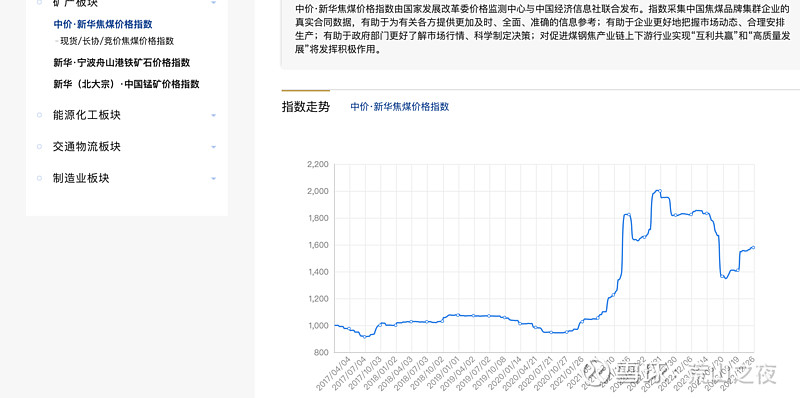Select 中价·新华焦煤价格指数 chart series tab
The width and height of the screenshot is (800, 398).
[x=399, y=107]
